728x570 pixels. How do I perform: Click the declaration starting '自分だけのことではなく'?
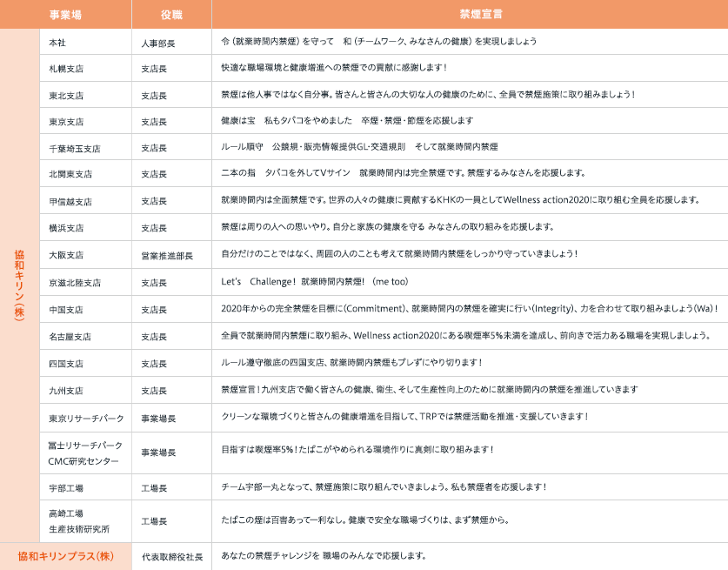click(400, 253)
